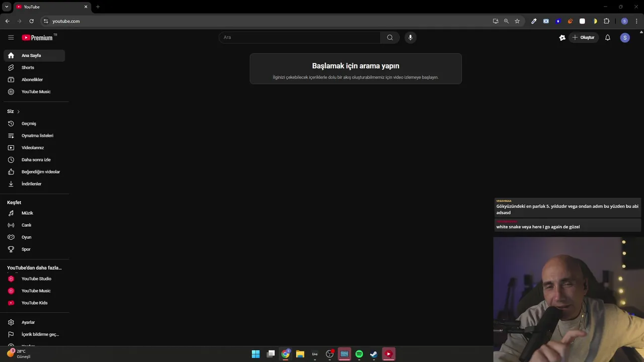Viewport: 644px width, 362px height.
Task: Activate the eyedropper color picker extension
Action: click(534, 21)
